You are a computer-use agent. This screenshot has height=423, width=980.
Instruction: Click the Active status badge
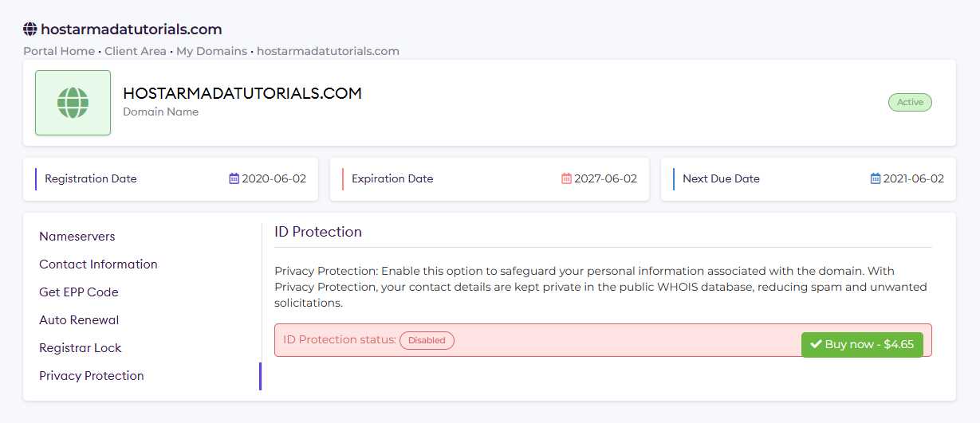tap(910, 102)
